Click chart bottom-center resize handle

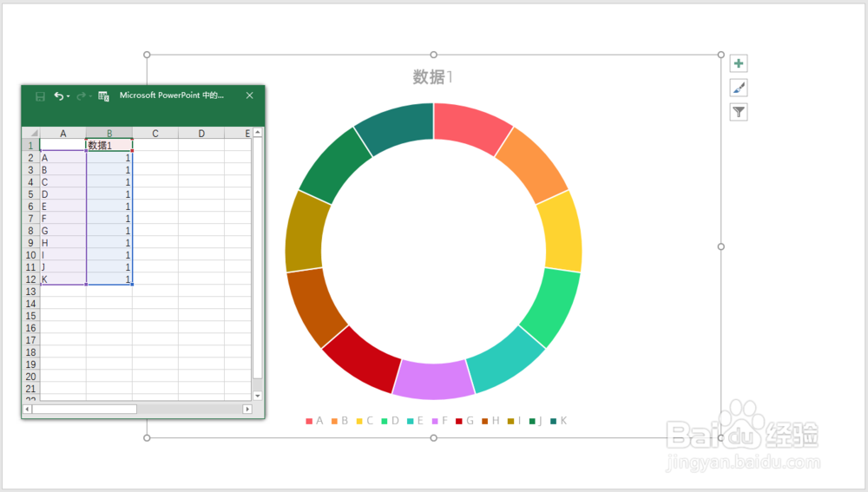433,437
